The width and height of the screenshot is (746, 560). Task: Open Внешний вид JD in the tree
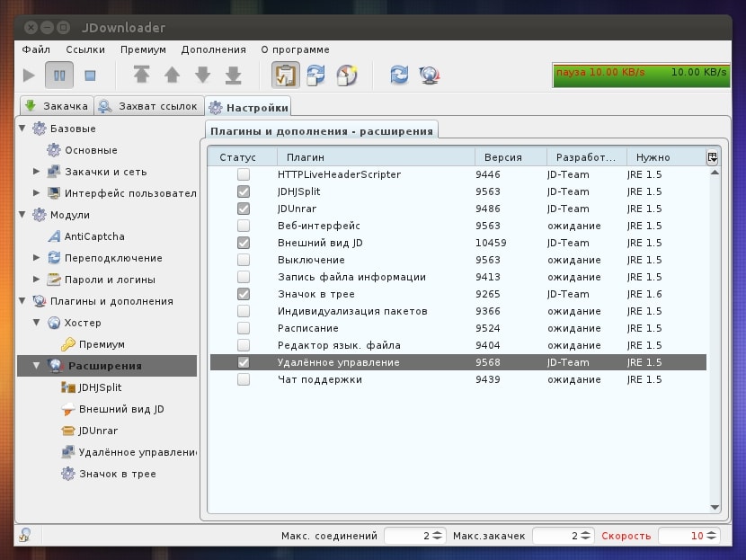112,409
